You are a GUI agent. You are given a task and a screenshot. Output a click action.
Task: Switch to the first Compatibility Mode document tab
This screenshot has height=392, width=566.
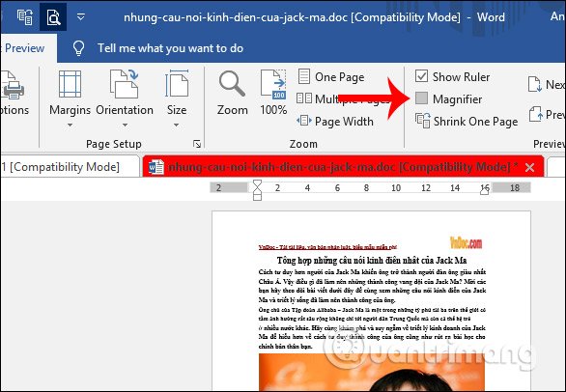click(x=70, y=167)
